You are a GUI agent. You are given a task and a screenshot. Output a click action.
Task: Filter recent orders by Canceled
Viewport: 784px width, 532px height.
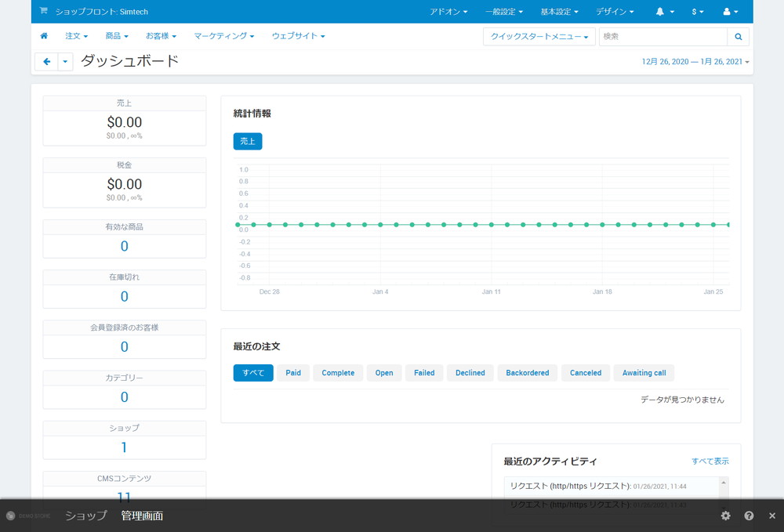click(586, 373)
